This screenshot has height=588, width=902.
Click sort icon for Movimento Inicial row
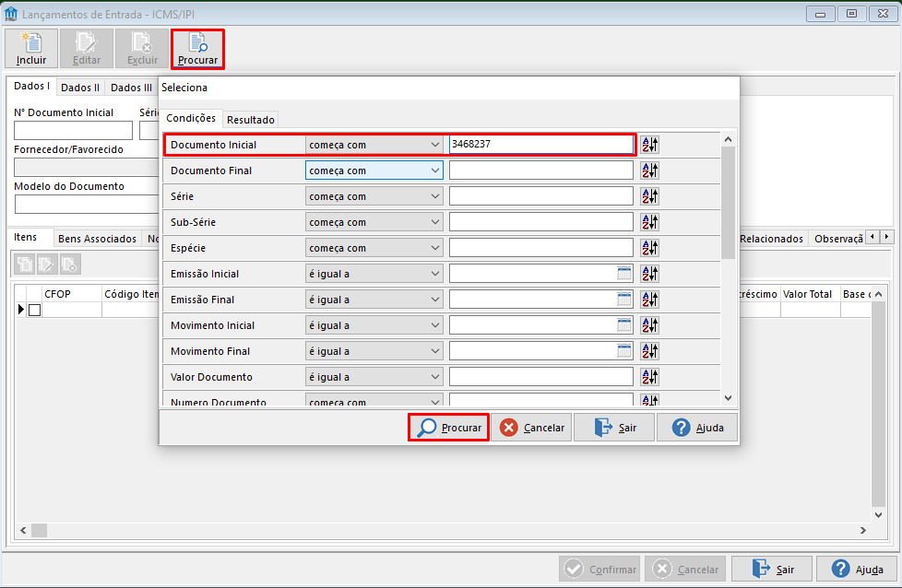point(649,325)
